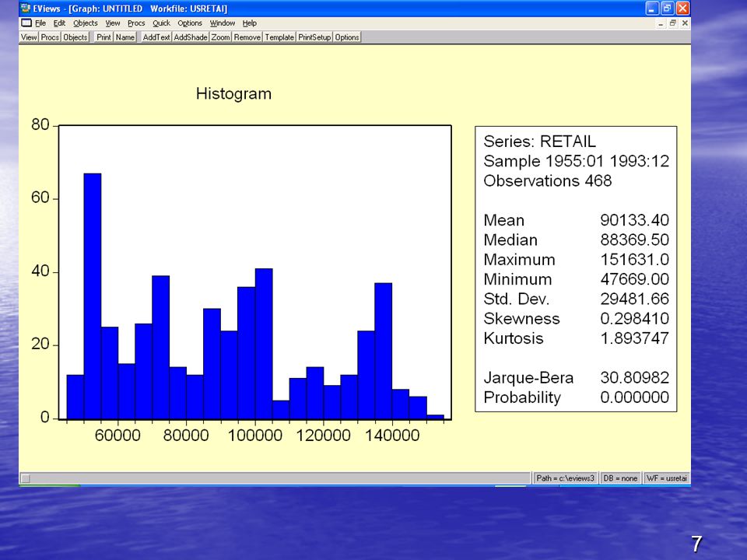The image size is (747, 560).
Task: Click the Zoom toolbar button
Action: (220, 37)
